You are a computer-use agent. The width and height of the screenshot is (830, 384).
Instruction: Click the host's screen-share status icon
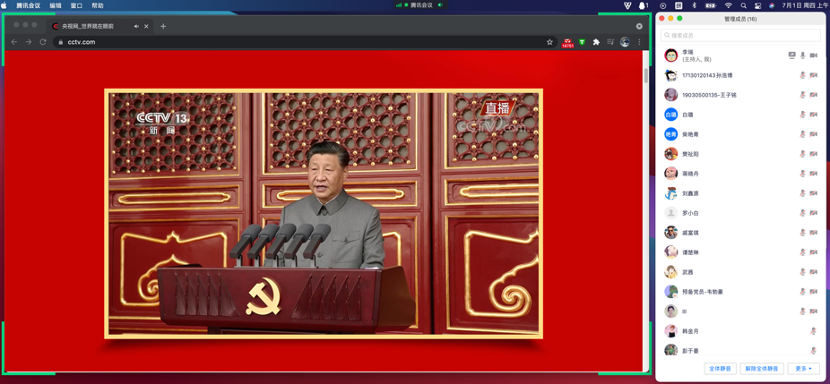pyautogui.click(x=792, y=55)
